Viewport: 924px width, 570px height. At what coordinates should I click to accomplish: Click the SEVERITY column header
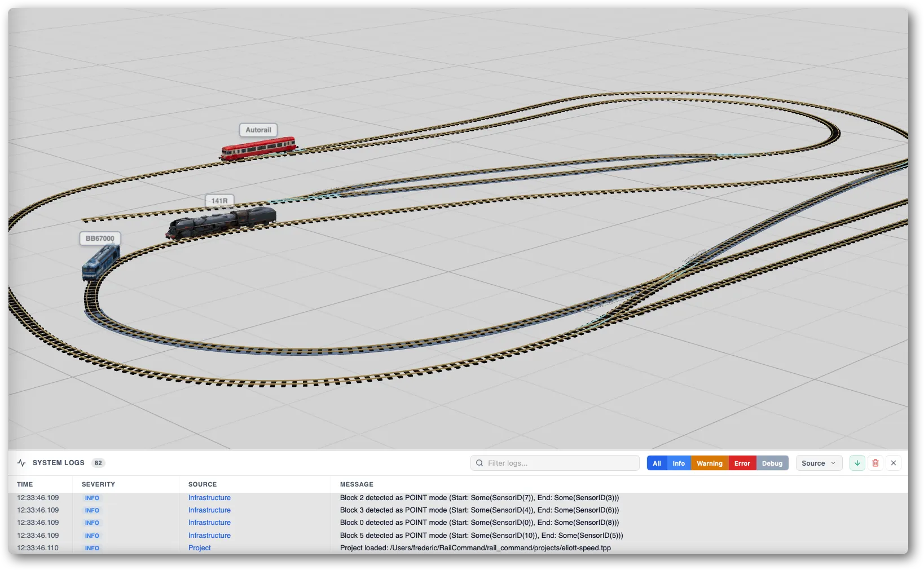point(98,484)
